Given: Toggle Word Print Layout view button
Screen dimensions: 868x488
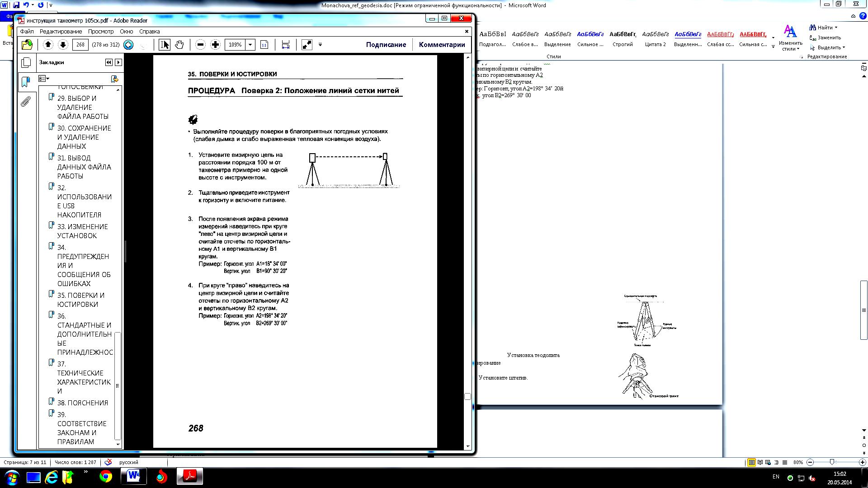Looking at the screenshot, I should click(751, 462).
